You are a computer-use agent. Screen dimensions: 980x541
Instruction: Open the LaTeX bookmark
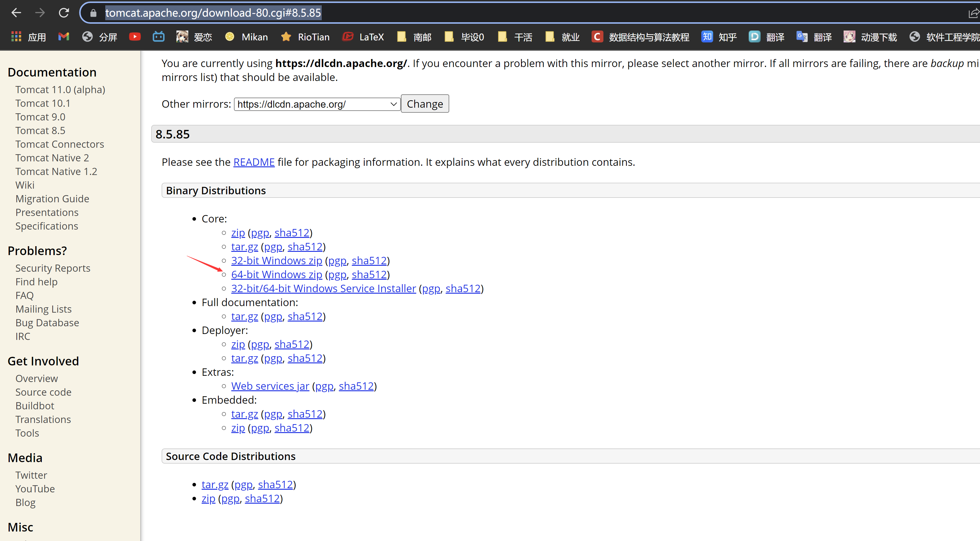[x=363, y=37]
